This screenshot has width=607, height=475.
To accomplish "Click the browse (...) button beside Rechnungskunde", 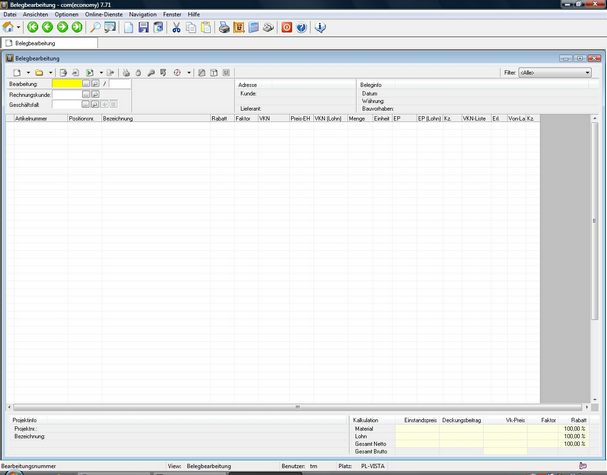I will (86, 94).
